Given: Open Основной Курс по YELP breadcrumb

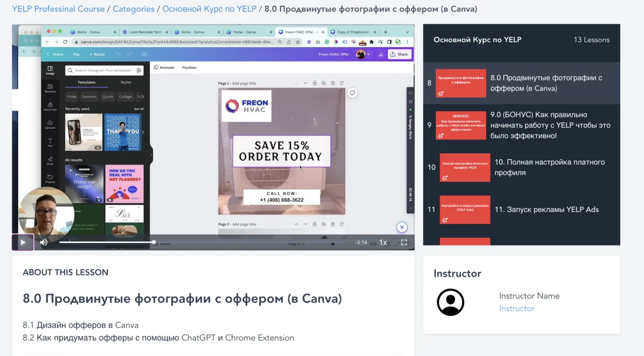Looking at the screenshot, I should (209, 9).
